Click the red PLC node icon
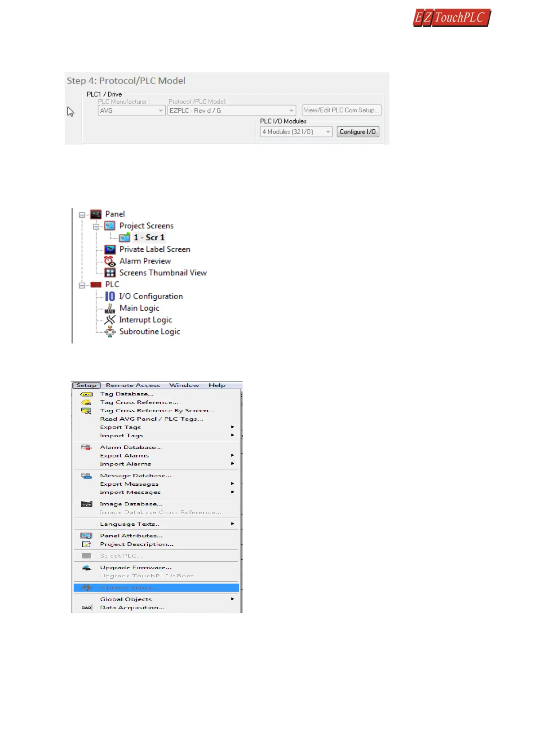The height and width of the screenshot is (756, 535). pos(96,285)
